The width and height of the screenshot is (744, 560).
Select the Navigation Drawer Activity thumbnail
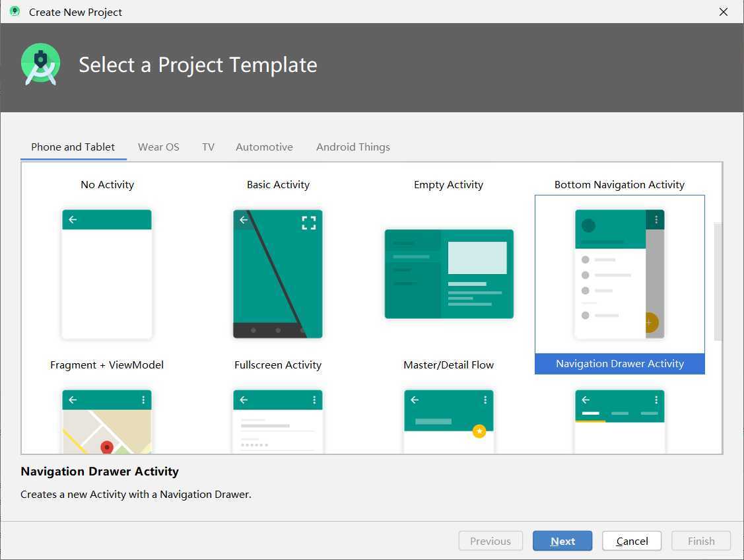point(619,274)
